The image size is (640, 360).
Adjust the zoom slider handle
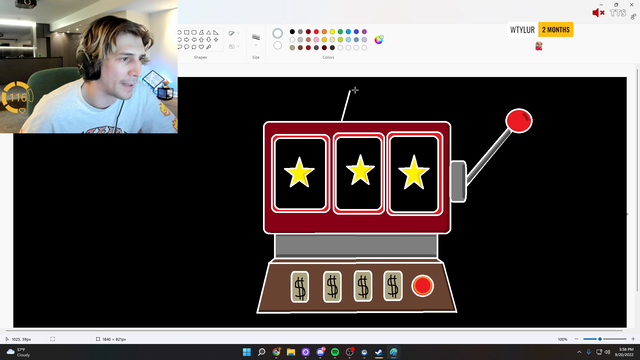[600, 339]
